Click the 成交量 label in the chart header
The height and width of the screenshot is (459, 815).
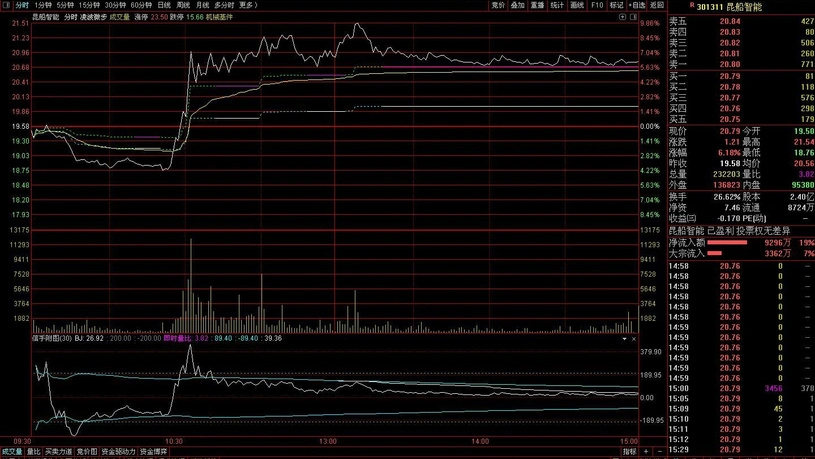pyautogui.click(x=120, y=17)
